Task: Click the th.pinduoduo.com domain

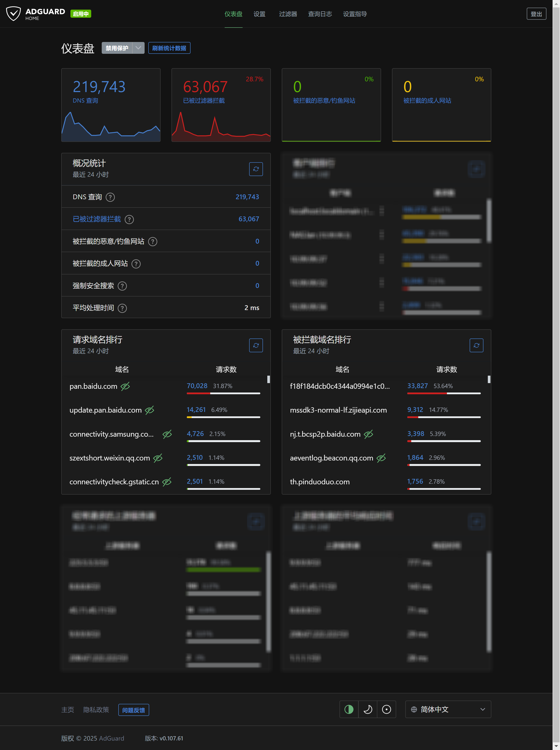Action: [320, 482]
